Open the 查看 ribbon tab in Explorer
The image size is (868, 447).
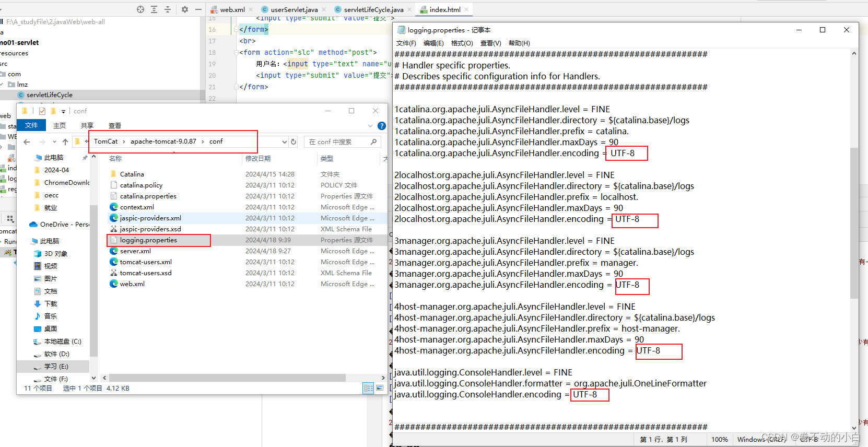point(115,125)
